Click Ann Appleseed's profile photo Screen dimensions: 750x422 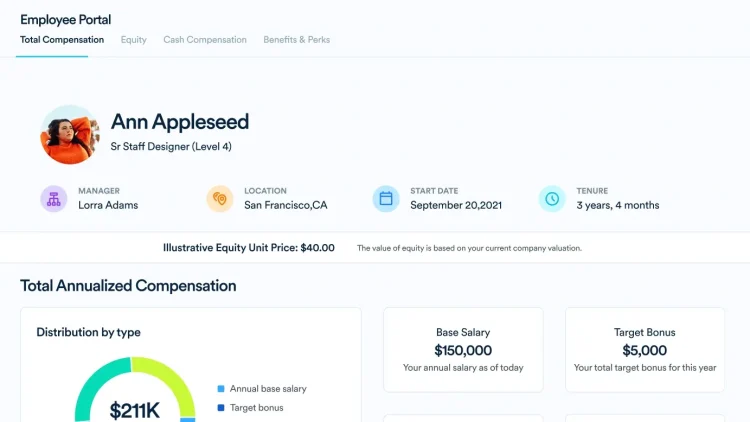70,134
